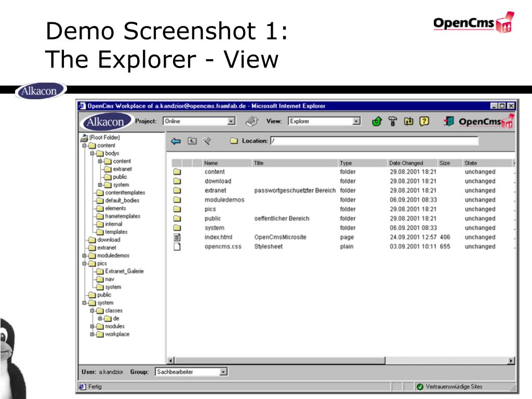The height and width of the screenshot is (399, 532).
Task: Click the folder icon next to Location
Action: [234, 141]
